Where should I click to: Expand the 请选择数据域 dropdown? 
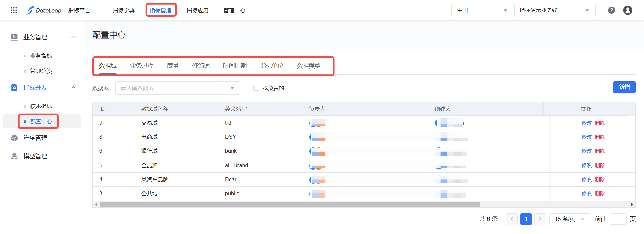178,88
